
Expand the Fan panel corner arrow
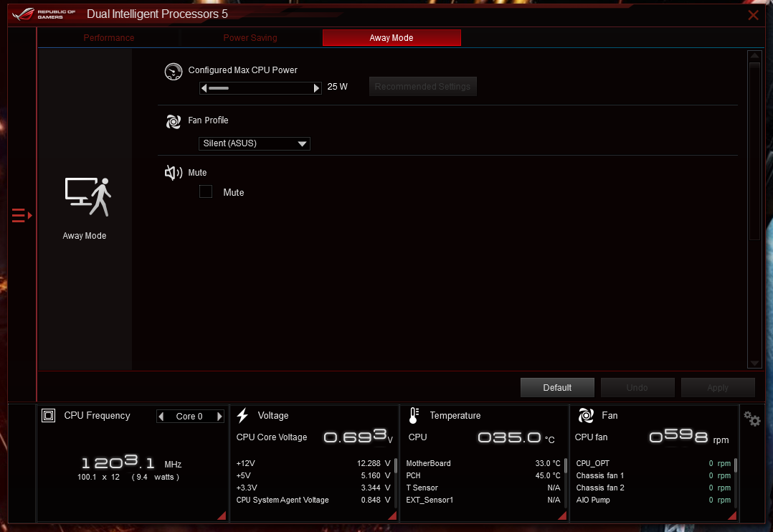point(732,516)
